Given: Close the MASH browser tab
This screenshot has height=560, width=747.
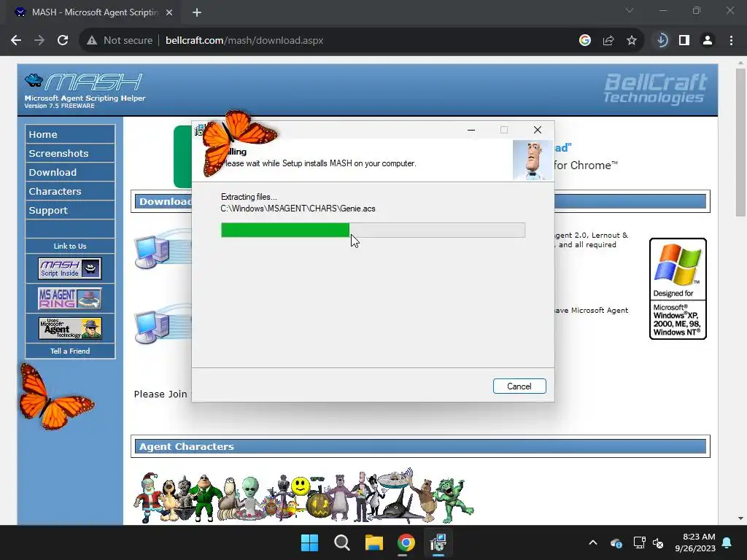Looking at the screenshot, I should pyautogui.click(x=169, y=12).
